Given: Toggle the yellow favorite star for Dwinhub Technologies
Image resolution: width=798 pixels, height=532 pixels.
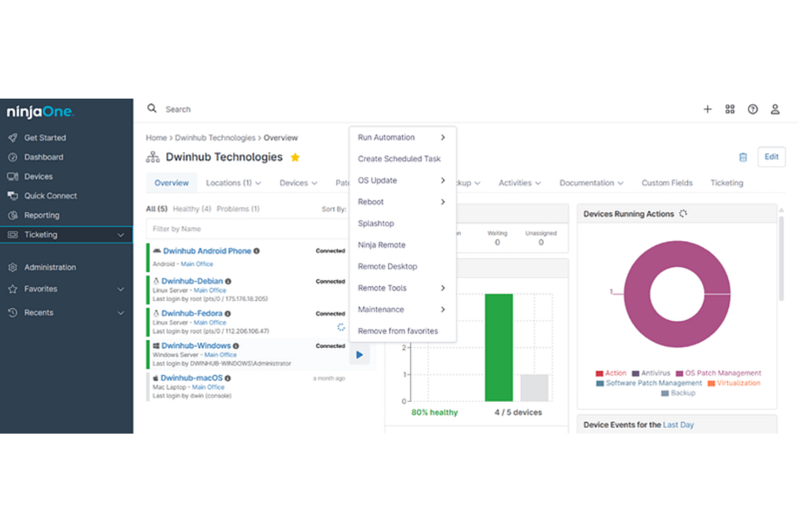Looking at the screenshot, I should coord(295,157).
